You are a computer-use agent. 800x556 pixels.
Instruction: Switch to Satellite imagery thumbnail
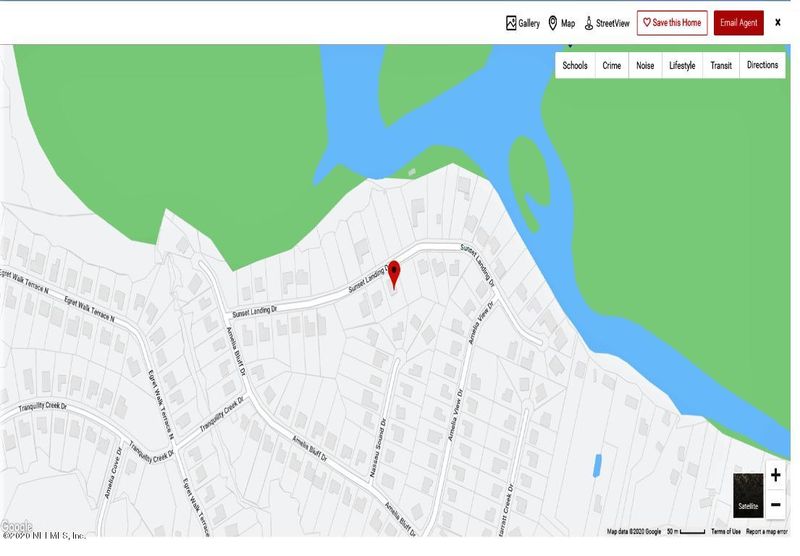click(x=748, y=495)
